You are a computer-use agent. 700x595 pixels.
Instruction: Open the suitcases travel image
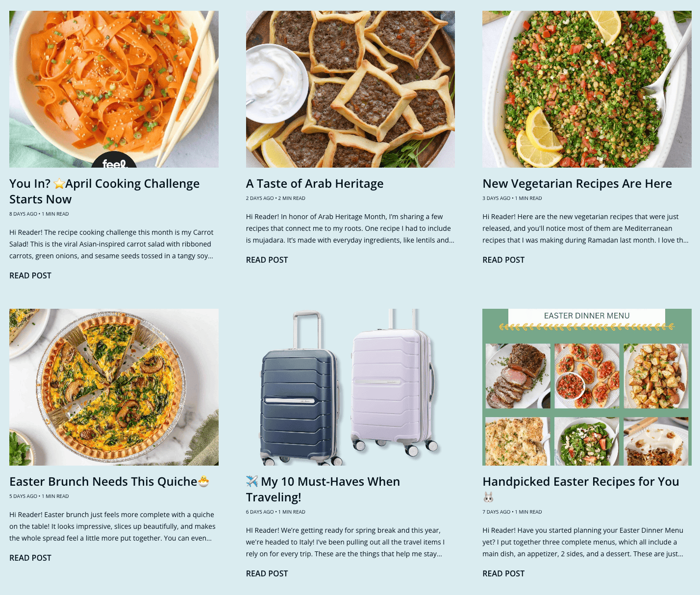(x=350, y=387)
